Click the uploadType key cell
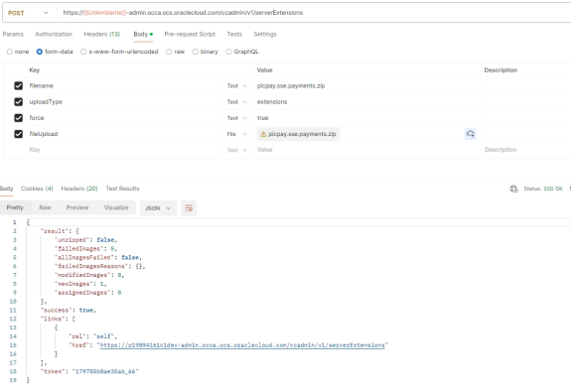Image resolution: width=583 pixels, height=392 pixels. click(124, 102)
